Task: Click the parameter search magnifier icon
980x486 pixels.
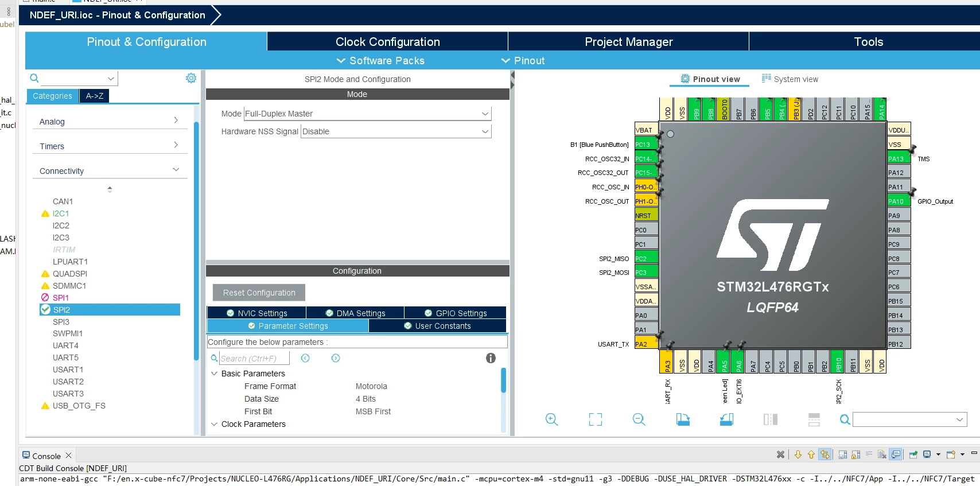Action: tap(214, 358)
